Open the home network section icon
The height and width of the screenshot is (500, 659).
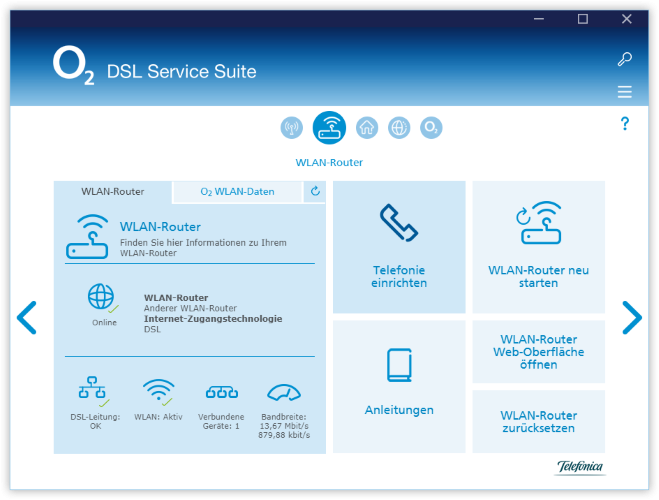[x=367, y=127]
